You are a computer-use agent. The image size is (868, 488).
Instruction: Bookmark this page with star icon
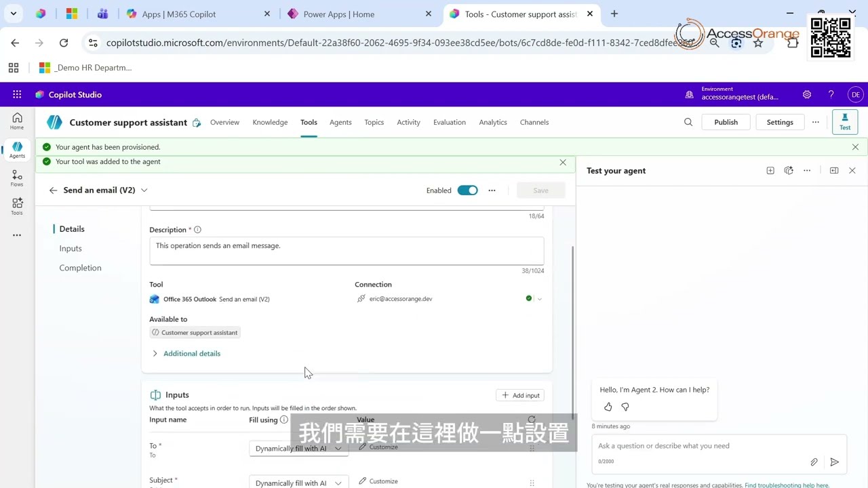[758, 43]
